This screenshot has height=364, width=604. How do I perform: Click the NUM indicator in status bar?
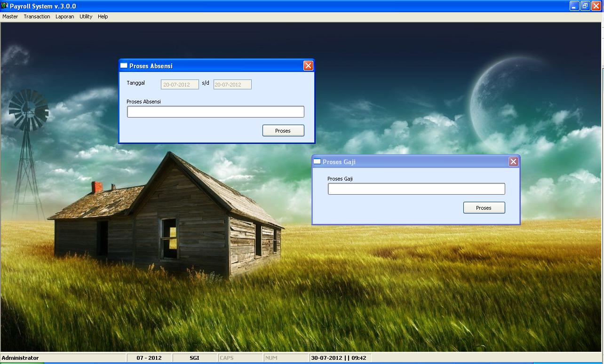tap(286, 358)
